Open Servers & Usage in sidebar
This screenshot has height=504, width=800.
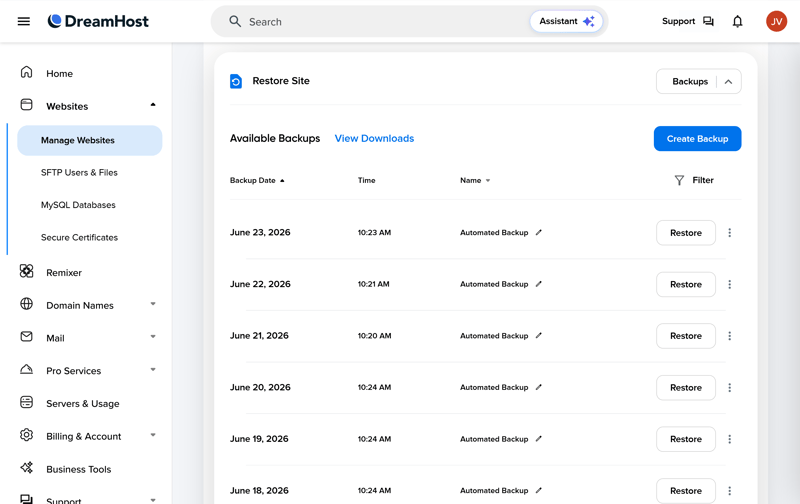pos(83,404)
